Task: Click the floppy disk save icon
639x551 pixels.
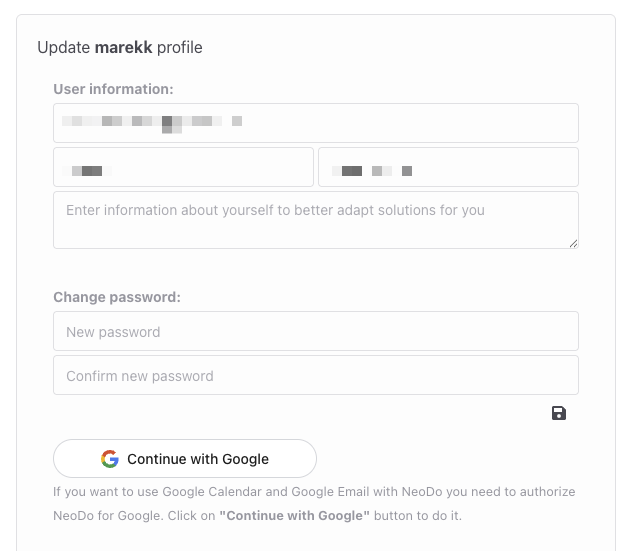Action: [559, 413]
